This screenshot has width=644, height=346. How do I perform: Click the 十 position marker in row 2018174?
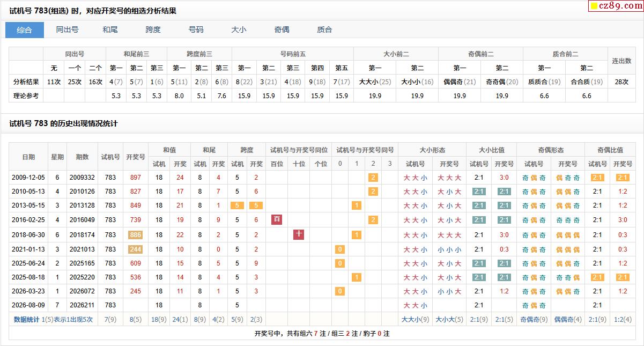pyautogui.click(x=299, y=234)
